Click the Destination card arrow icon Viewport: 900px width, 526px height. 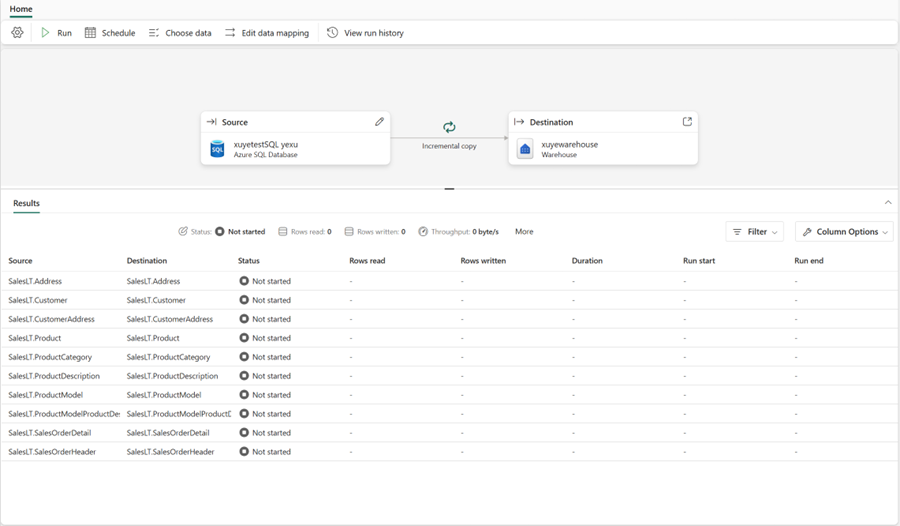pos(519,122)
